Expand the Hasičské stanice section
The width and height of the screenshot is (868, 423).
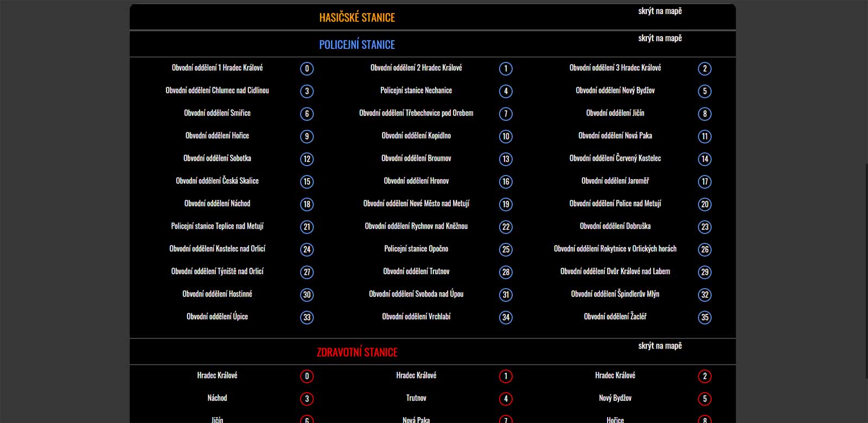tap(357, 17)
